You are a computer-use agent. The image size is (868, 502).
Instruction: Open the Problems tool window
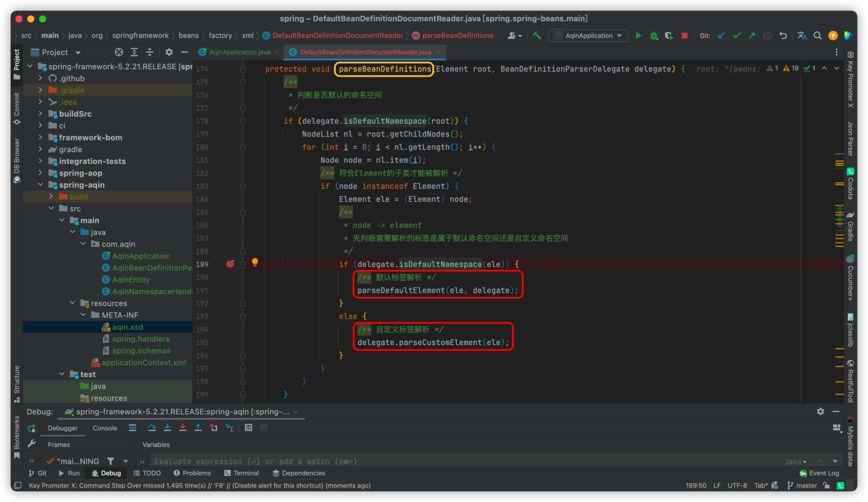tap(192, 473)
